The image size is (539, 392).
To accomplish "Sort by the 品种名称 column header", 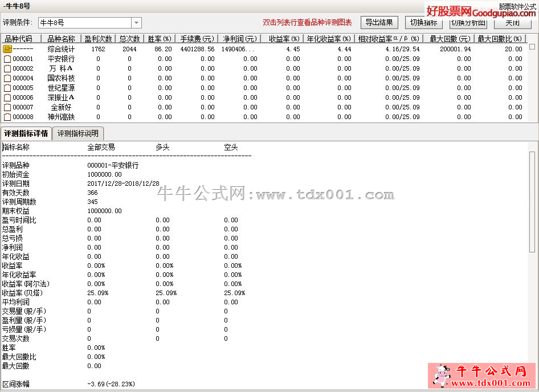I will pos(61,39).
